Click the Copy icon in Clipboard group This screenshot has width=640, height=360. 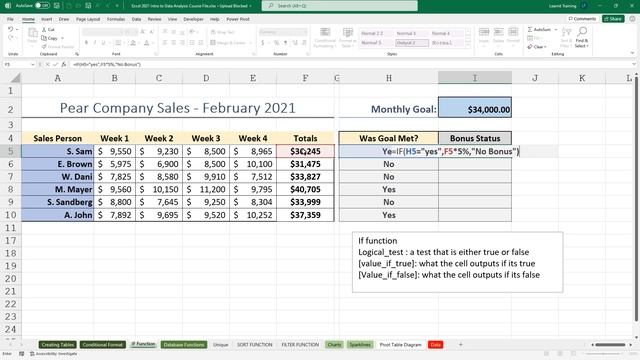pos(44,38)
